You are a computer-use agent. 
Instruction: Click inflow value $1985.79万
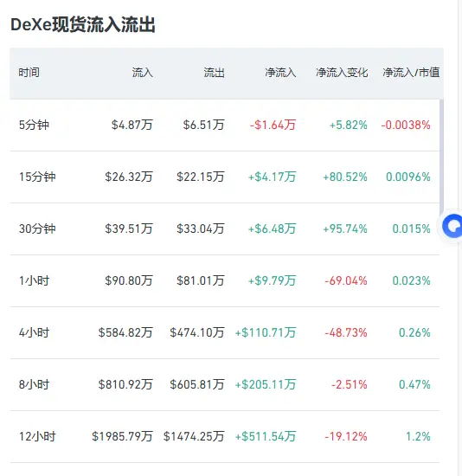(122, 436)
